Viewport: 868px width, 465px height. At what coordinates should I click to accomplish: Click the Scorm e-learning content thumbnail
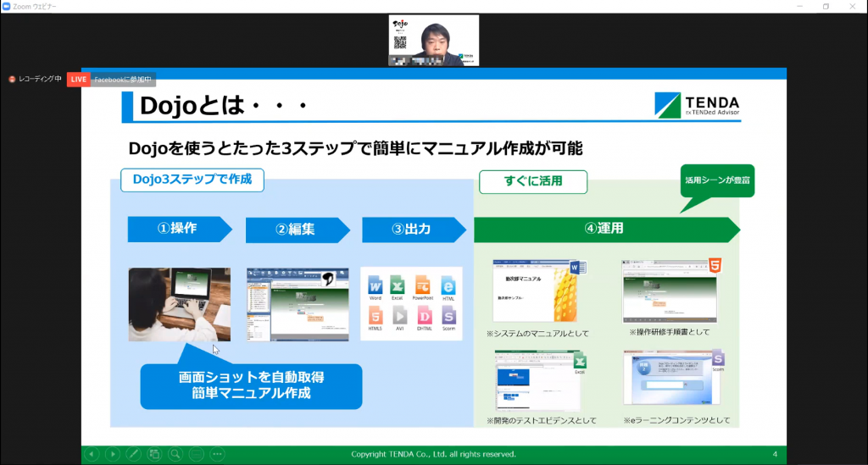tap(672, 378)
